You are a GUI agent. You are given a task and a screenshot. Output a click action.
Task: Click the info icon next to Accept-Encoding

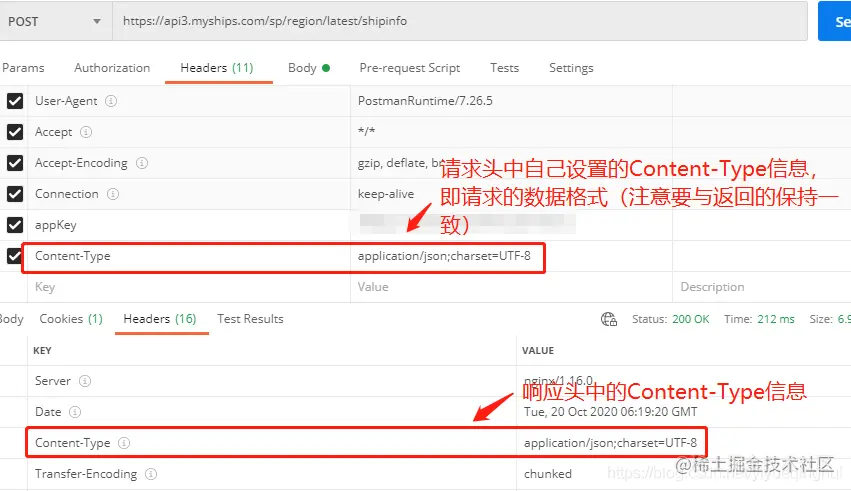tap(142, 163)
